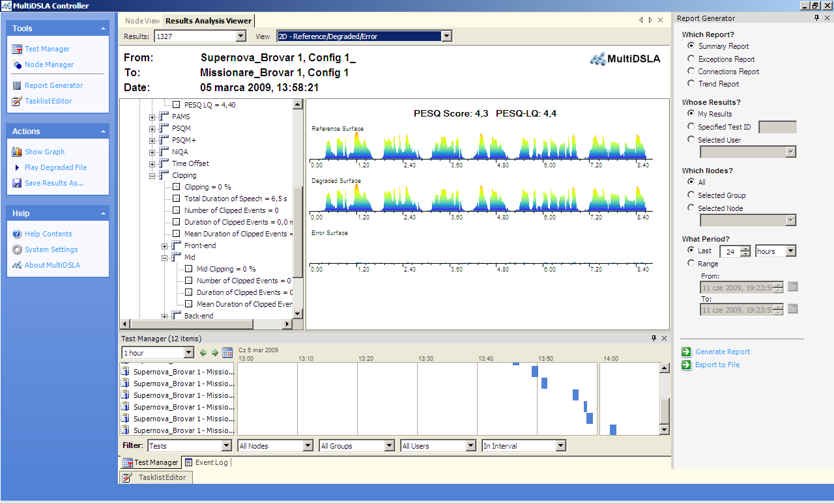The image size is (834, 504).
Task: Click the Test Manager timeline vertical scrollbar
Action: click(665, 399)
